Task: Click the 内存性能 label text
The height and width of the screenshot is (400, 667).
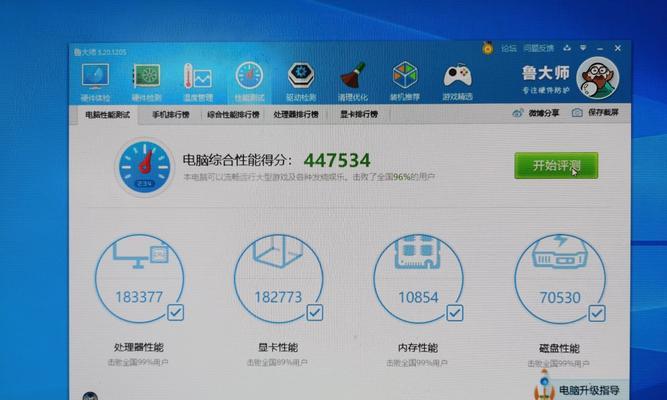Action: click(x=418, y=348)
